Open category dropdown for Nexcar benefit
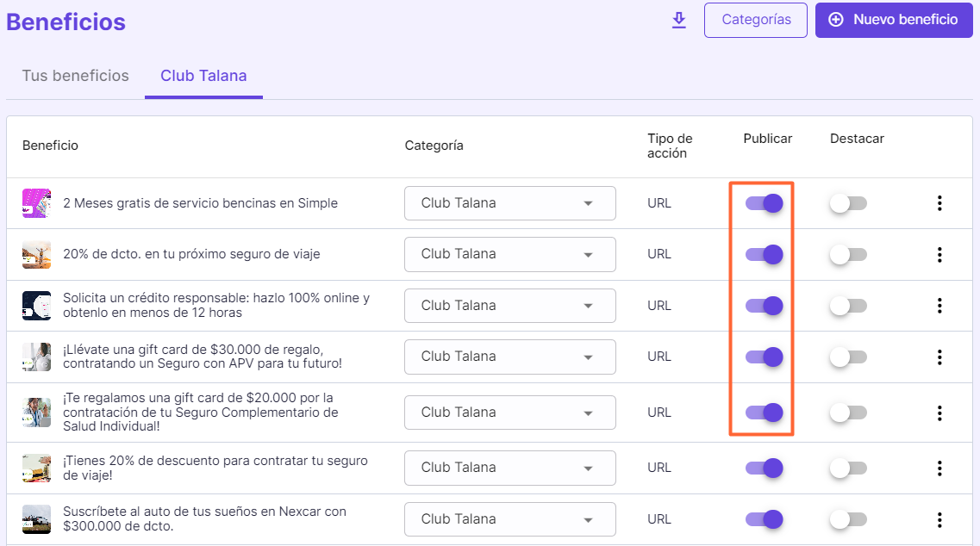Image resolution: width=980 pixels, height=546 pixels. tap(510, 519)
